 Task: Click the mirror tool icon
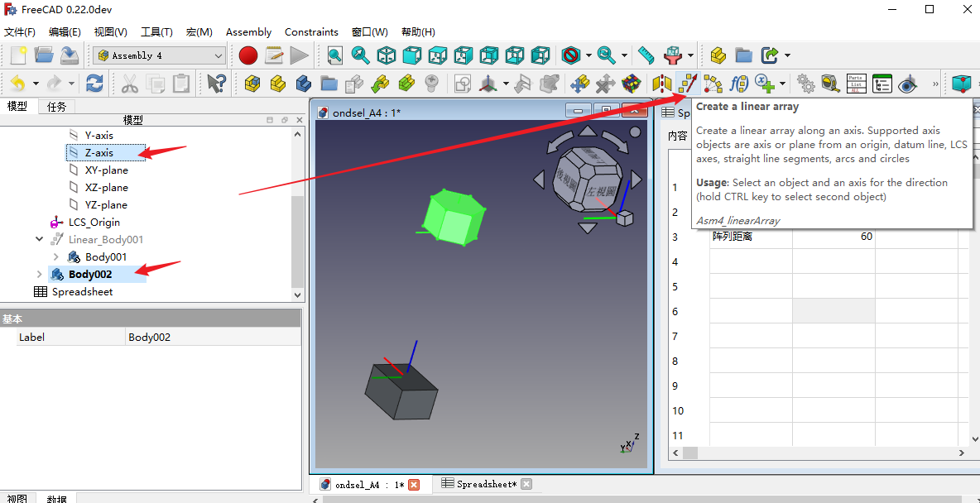[662, 84]
